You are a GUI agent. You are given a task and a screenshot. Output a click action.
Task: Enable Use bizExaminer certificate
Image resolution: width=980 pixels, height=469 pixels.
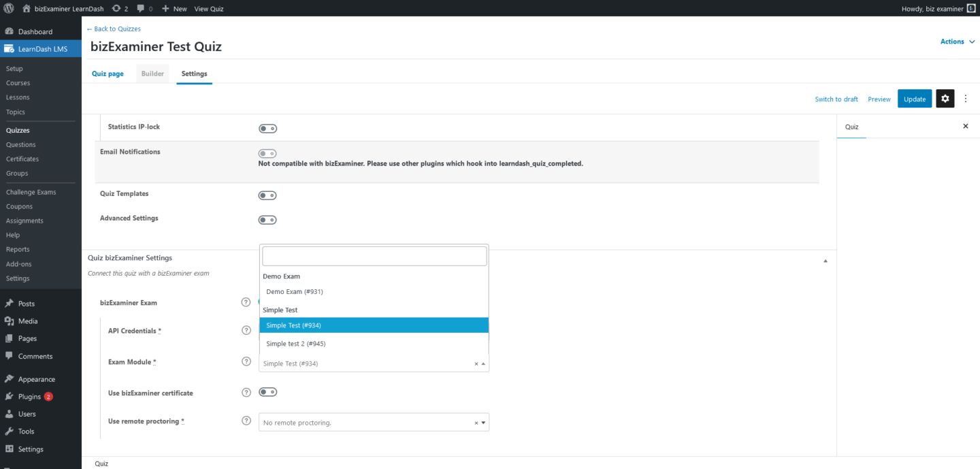pyautogui.click(x=267, y=392)
